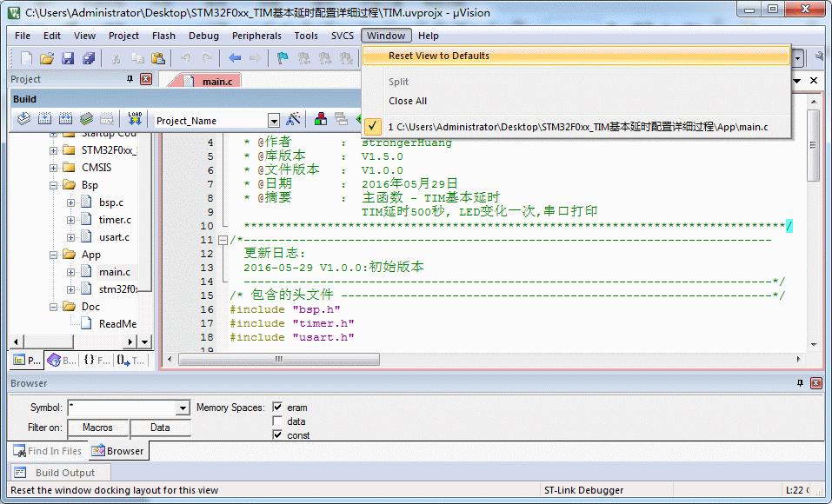The image size is (832, 504).
Task: Enable the data memory space checkbox
Action: pyautogui.click(x=277, y=421)
